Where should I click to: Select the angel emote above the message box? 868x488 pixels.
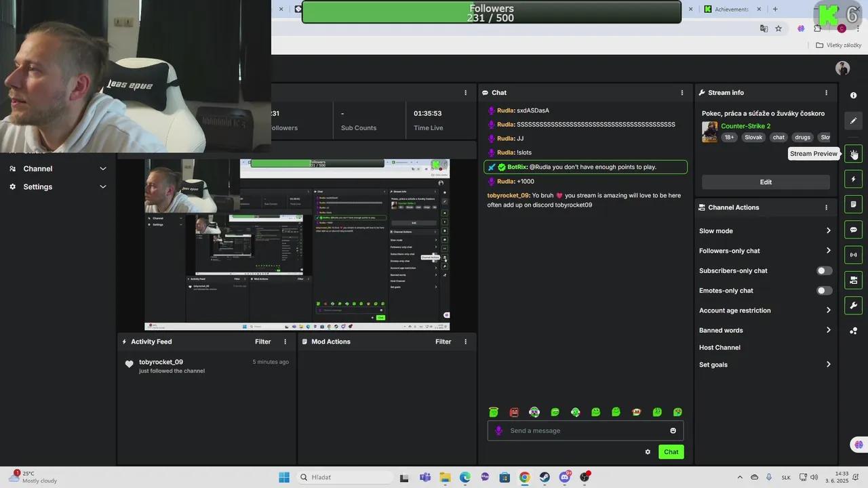[494, 411]
